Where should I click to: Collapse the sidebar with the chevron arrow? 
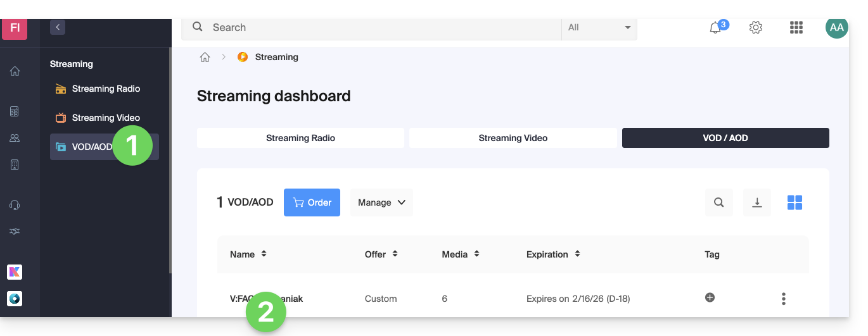58,27
